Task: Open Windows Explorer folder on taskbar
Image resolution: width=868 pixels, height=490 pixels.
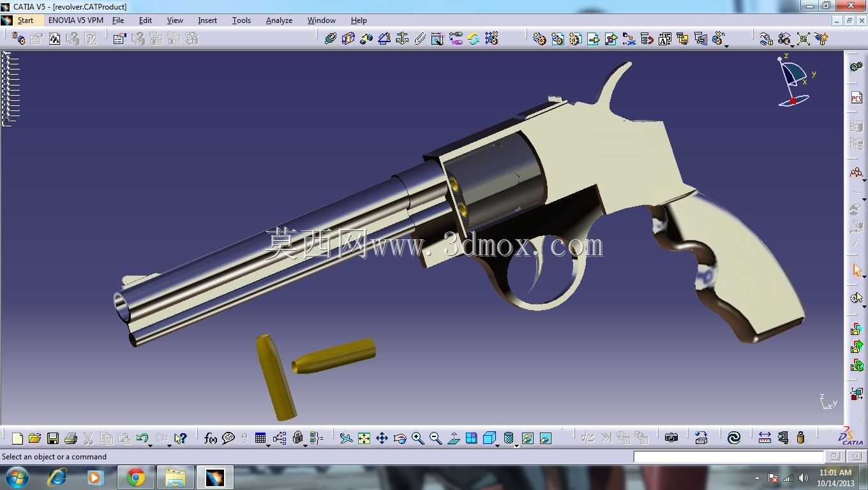Action: 176,477
